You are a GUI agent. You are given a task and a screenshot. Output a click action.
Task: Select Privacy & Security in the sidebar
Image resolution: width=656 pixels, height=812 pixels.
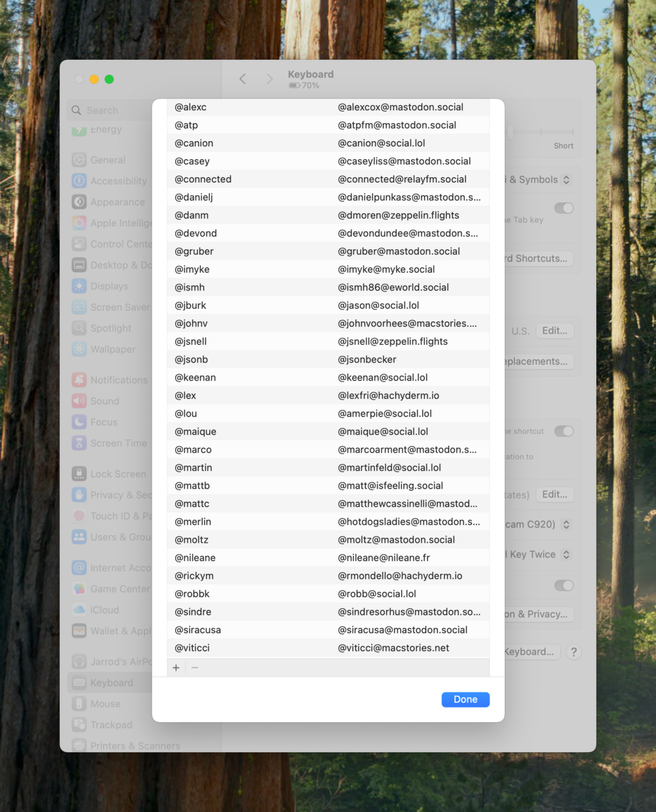tap(110, 495)
